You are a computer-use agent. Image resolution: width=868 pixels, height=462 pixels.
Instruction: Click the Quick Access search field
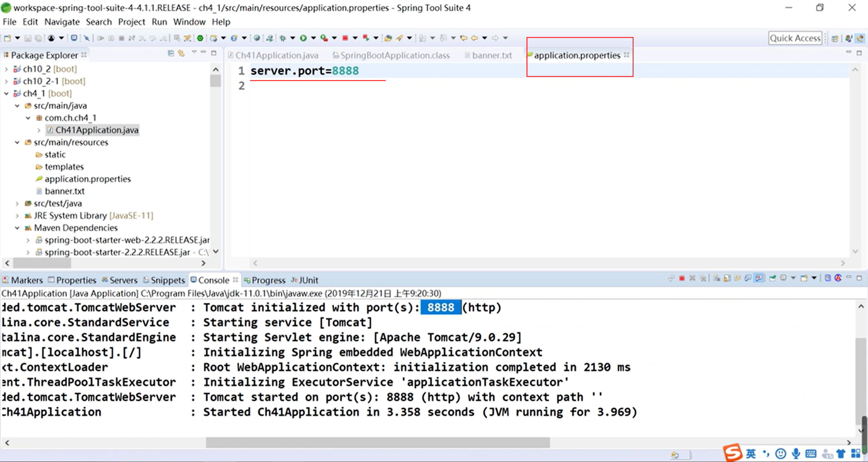coord(795,38)
